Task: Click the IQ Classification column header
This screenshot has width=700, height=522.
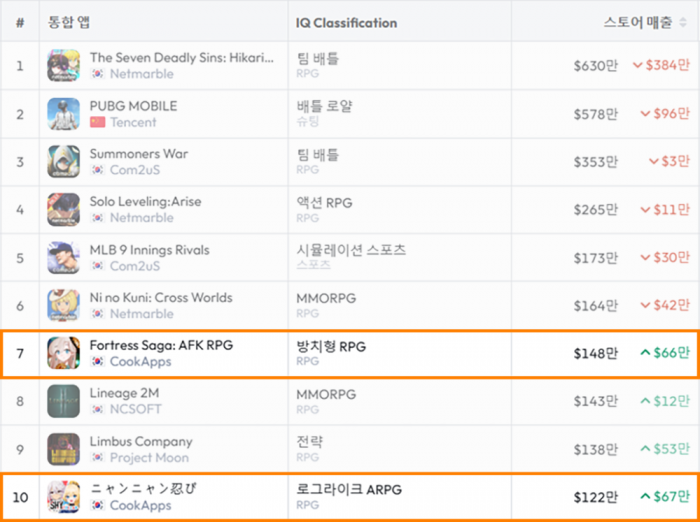Action: click(x=346, y=23)
